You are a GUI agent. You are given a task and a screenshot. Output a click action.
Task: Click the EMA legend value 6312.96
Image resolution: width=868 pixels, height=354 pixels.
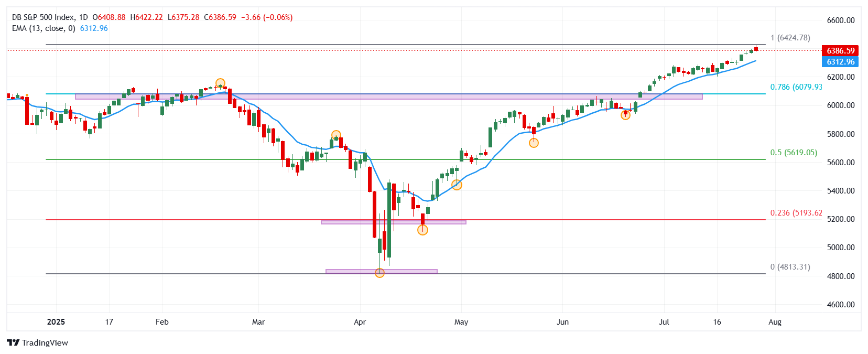[x=94, y=28]
